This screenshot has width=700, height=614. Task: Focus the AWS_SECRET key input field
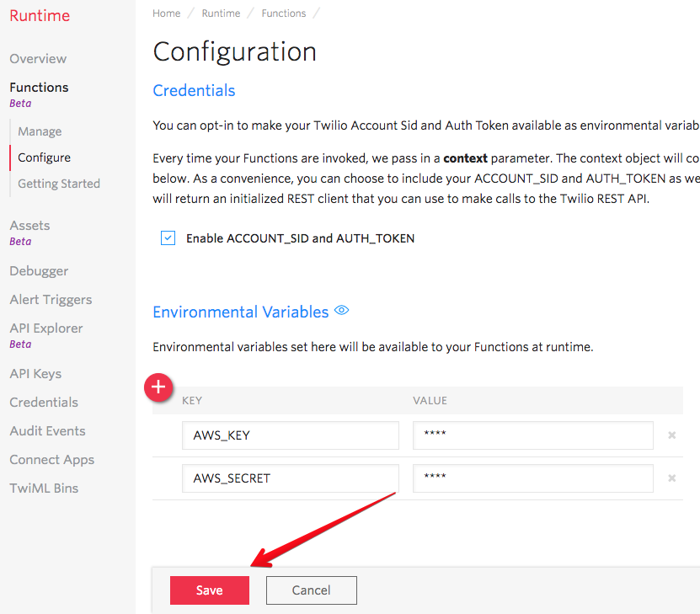290,478
